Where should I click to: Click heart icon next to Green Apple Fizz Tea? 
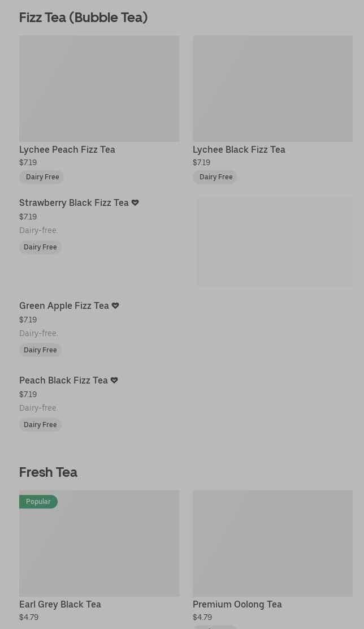coord(115,305)
